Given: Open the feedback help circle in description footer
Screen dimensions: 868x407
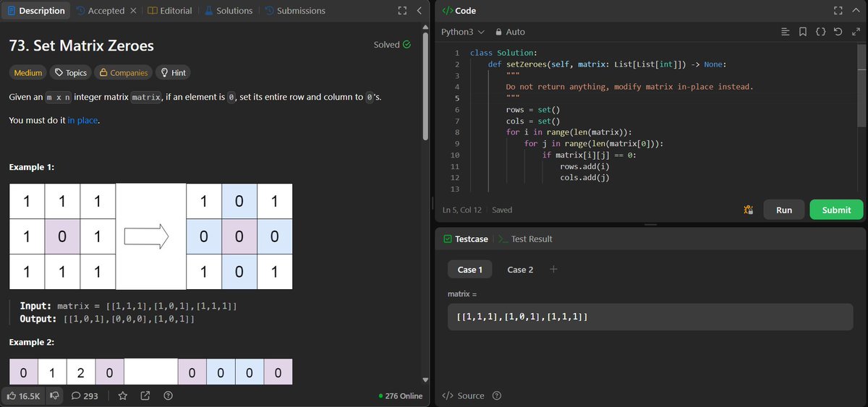Looking at the screenshot, I should click(168, 395).
